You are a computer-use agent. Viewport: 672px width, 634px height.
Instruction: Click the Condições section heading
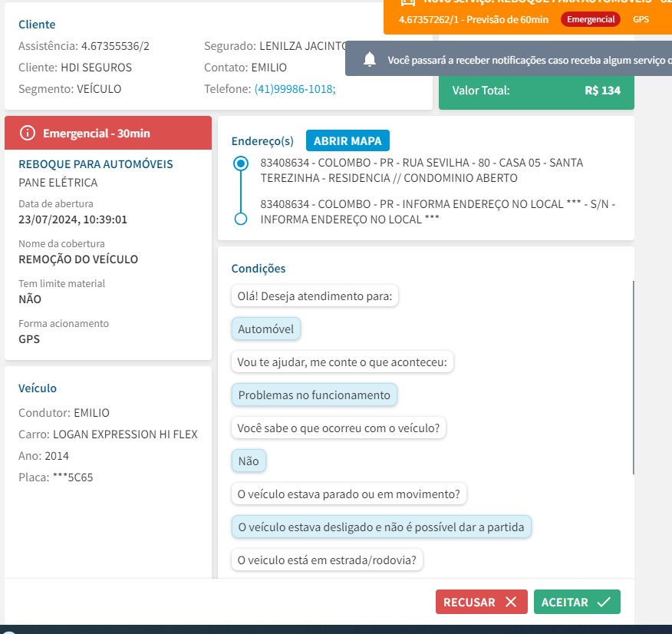click(259, 269)
